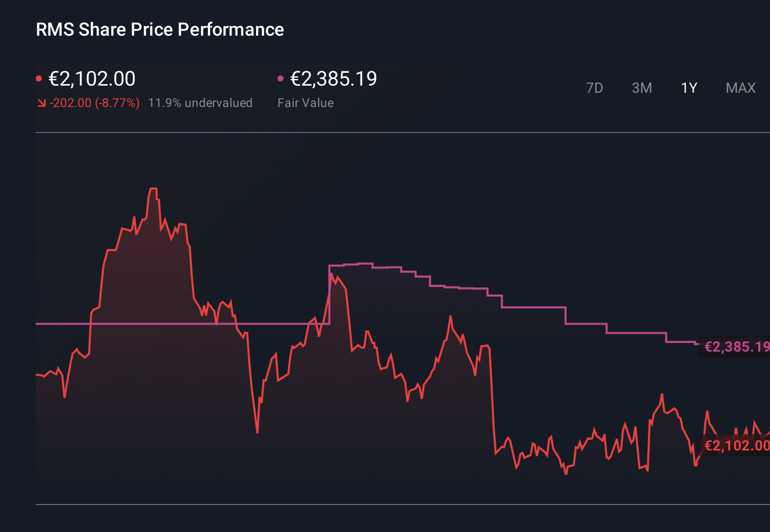Click the RMS Share Price Performance title
The width and height of the screenshot is (770, 532).
pyautogui.click(x=160, y=30)
